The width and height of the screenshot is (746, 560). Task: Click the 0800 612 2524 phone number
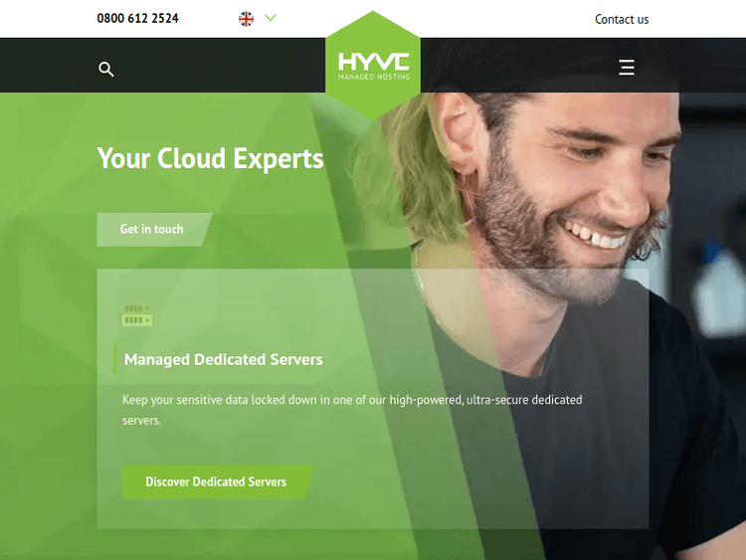pyautogui.click(x=137, y=18)
